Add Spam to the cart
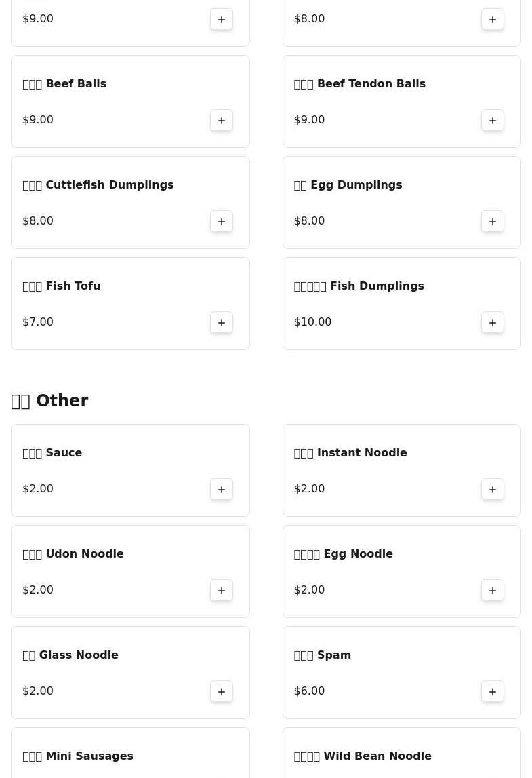The image size is (532, 778). (x=493, y=691)
